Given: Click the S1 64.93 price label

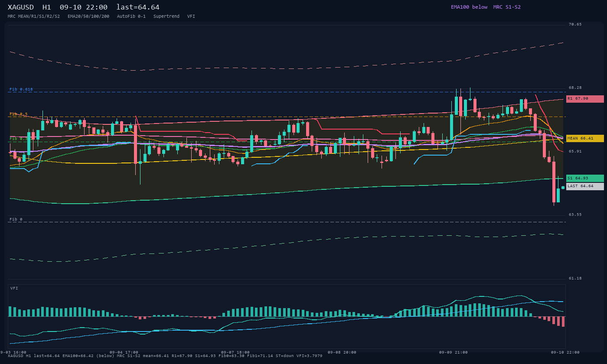Looking at the screenshot, I should click(585, 179).
